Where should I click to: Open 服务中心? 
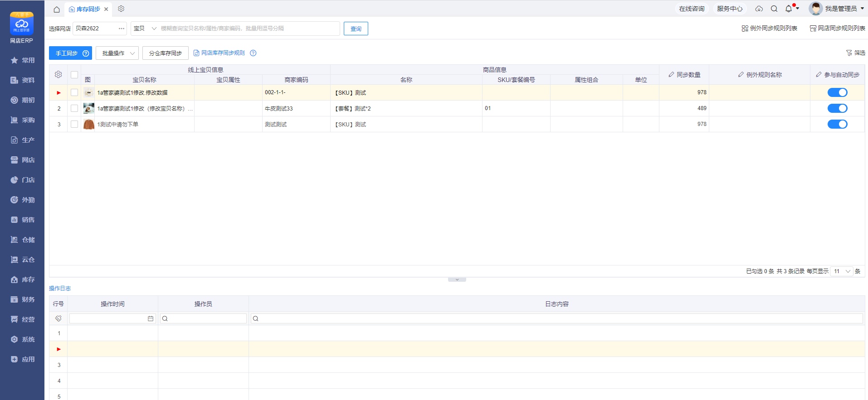(730, 9)
